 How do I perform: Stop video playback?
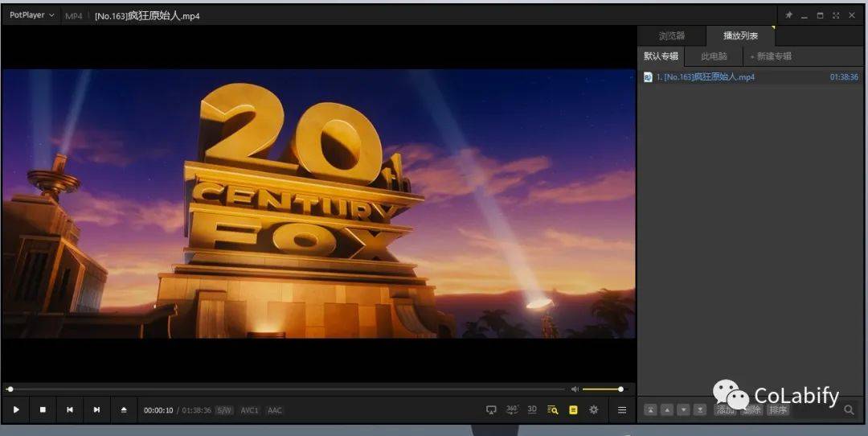[43, 410]
